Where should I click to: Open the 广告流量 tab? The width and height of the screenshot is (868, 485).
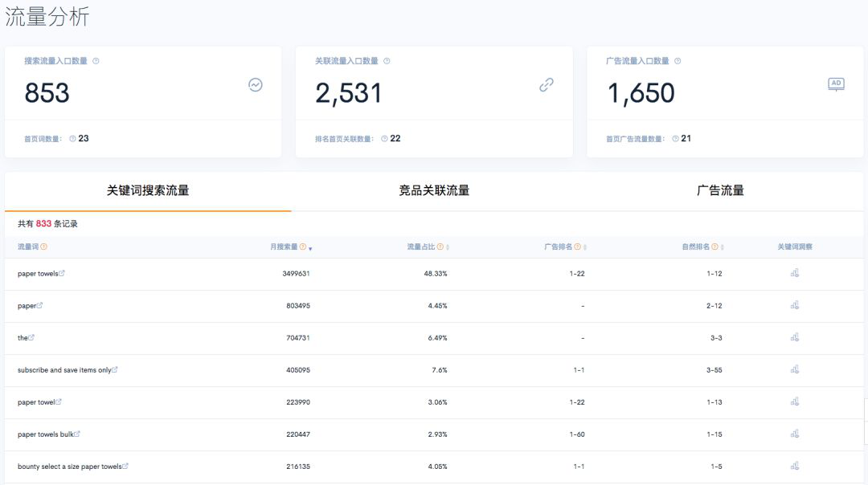pos(722,190)
